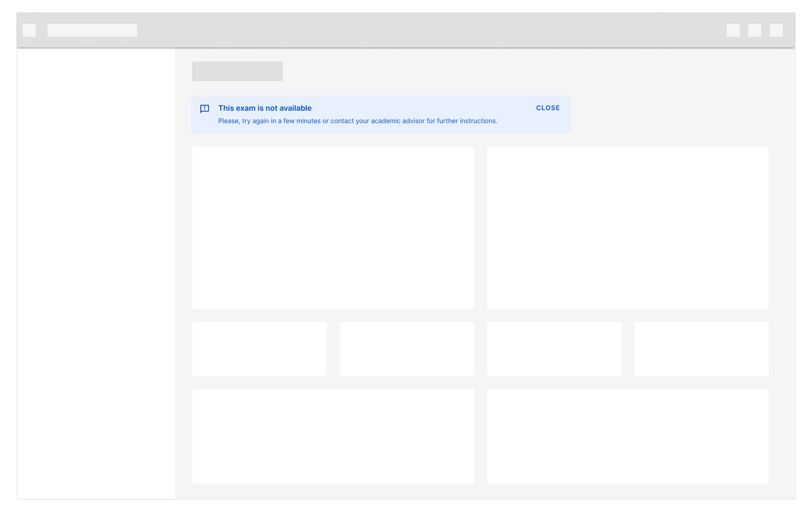Click the 'This exam is not available' heading
This screenshot has height=512, width=812.
(265, 108)
